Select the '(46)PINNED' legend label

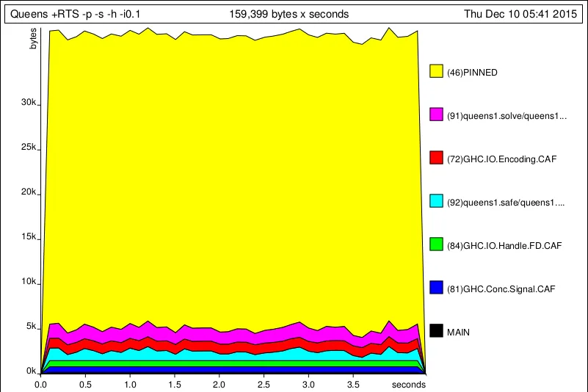pyautogui.click(x=472, y=73)
